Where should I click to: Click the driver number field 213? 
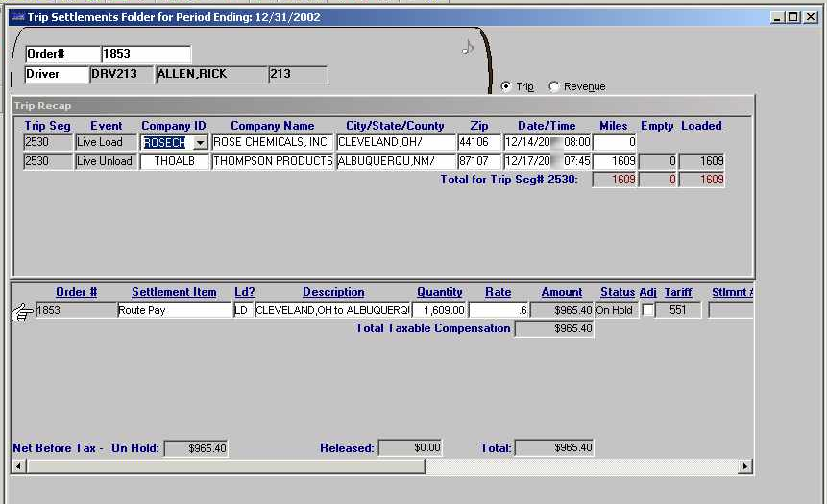[x=298, y=74]
